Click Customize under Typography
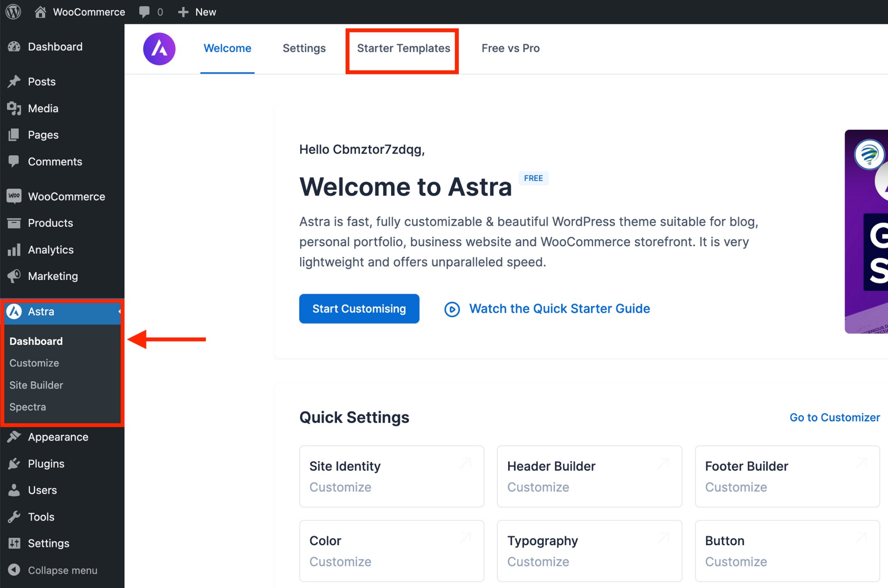This screenshot has width=888, height=588. 538,562
